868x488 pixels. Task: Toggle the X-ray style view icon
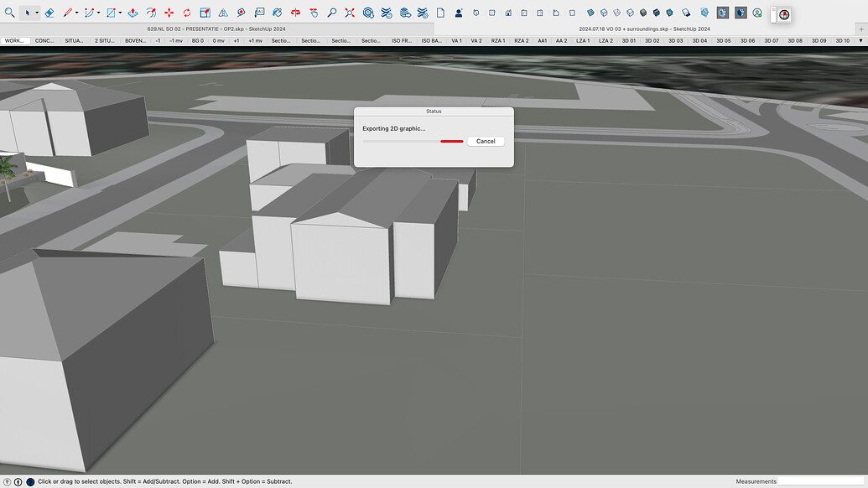tap(590, 13)
